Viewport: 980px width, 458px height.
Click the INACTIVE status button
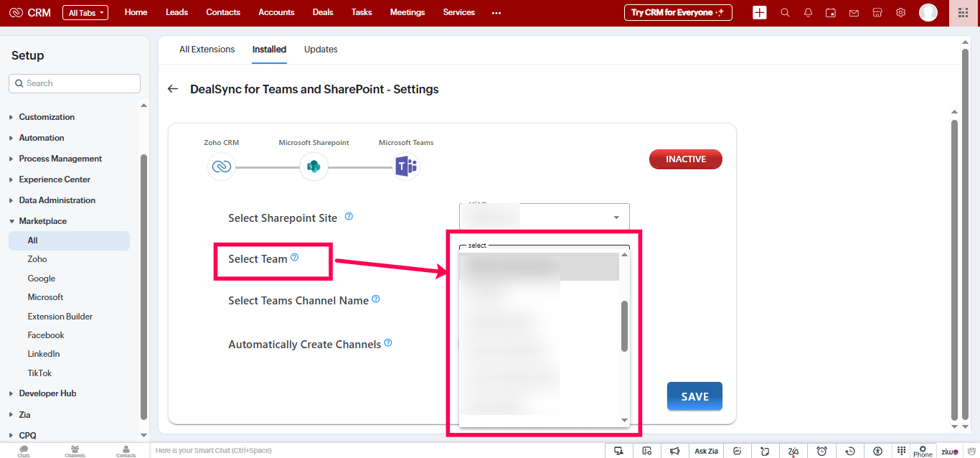(x=686, y=159)
